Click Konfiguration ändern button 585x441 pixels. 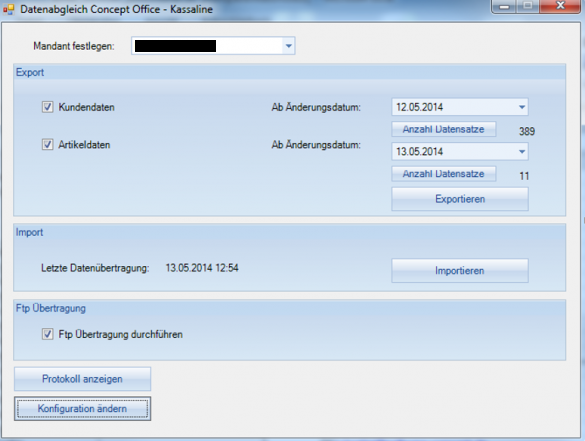tap(82, 409)
